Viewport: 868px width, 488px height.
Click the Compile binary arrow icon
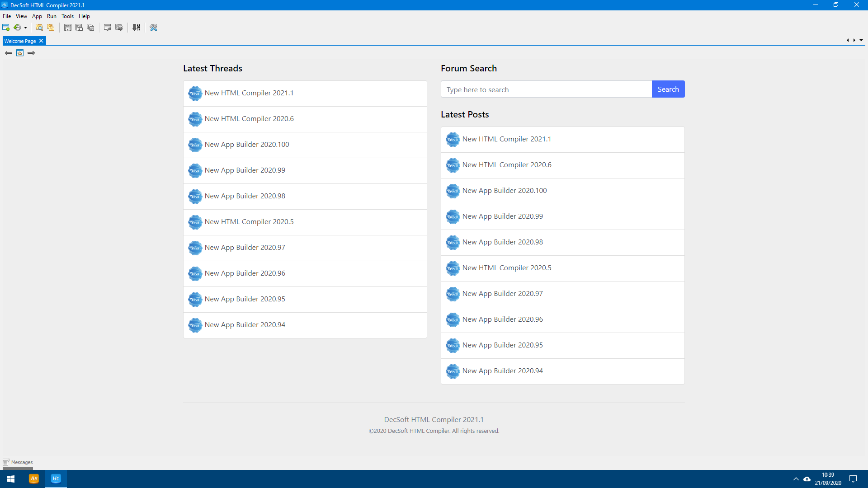(136, 28)
